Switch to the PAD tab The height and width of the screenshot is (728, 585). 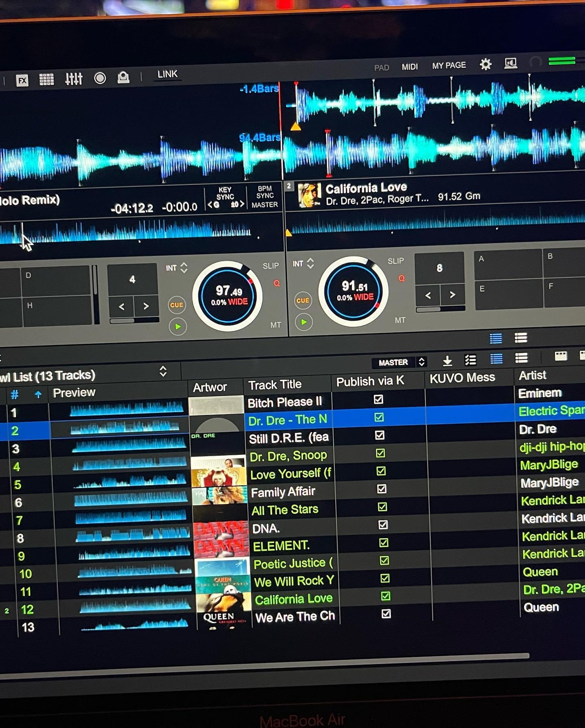[x=381, y=67]
